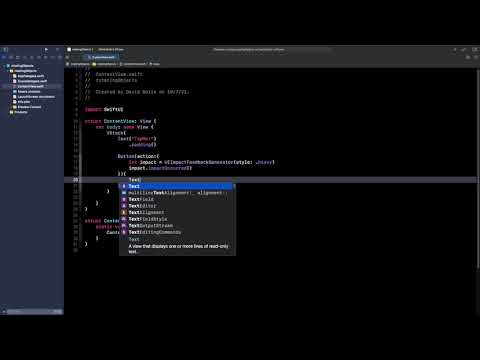This screenshot has height=360, width=480.
Task: Click the import SwiftUI line
Action: 104,109
